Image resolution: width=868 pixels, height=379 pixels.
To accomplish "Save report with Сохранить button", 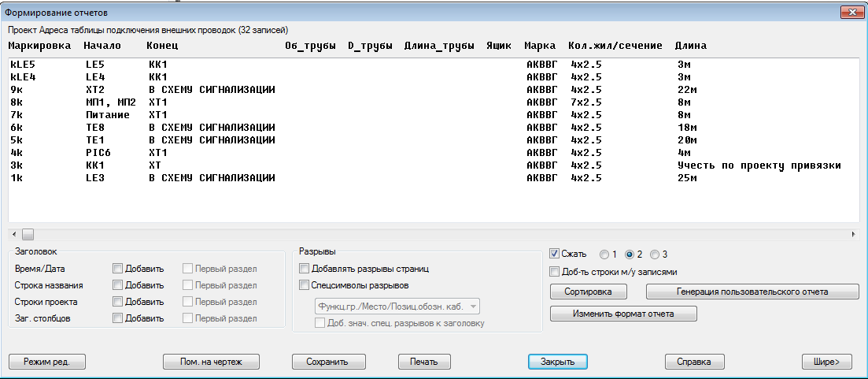I will 329,362.
